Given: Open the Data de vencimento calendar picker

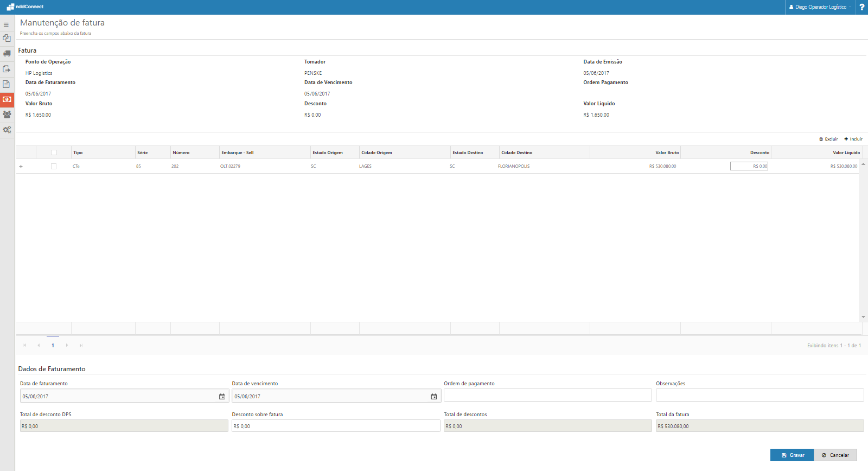Looking at the screenshot, I should (x=433, y=397).
